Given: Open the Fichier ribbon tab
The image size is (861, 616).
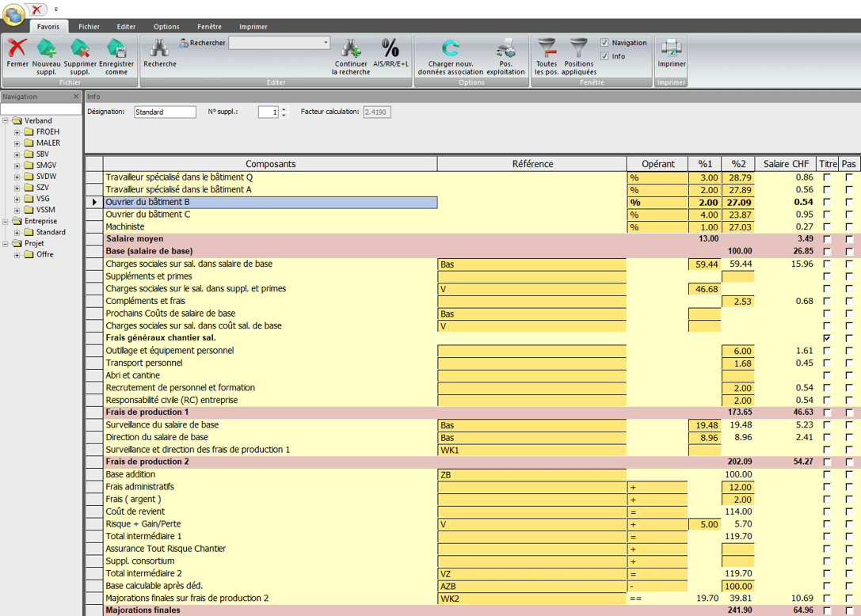Looking at the screenshot, I should pyautogui.click(x=89, y=26).
